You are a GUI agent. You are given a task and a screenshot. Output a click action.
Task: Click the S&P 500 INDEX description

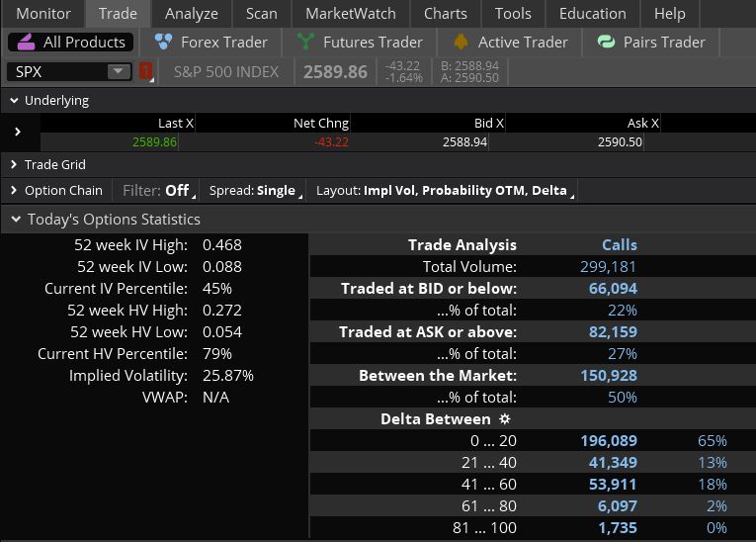[x=226, y=72]
